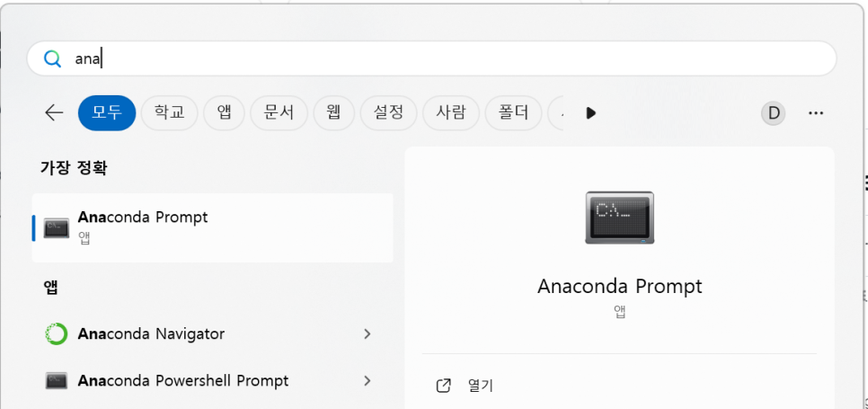Go back with the left arrow
This screenshot has width=868, height=409.
pyautogui.click(x=54, y=113)
